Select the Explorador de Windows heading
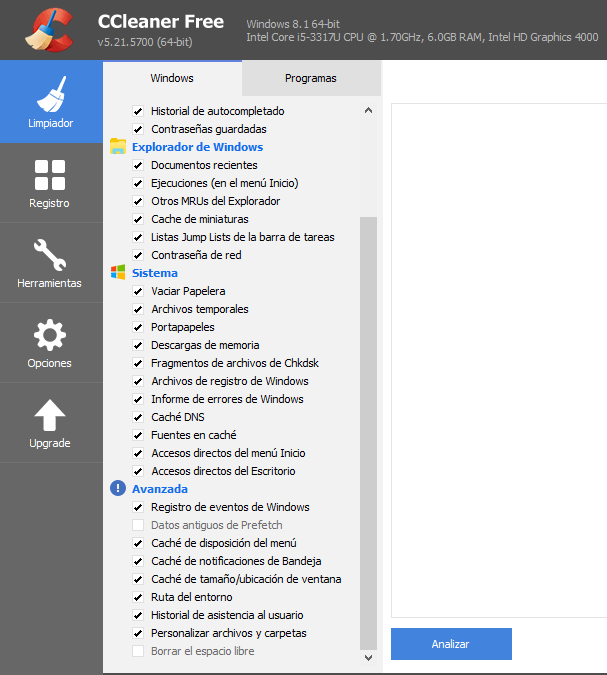Viewport: 607px width, 675px height. 197,147
